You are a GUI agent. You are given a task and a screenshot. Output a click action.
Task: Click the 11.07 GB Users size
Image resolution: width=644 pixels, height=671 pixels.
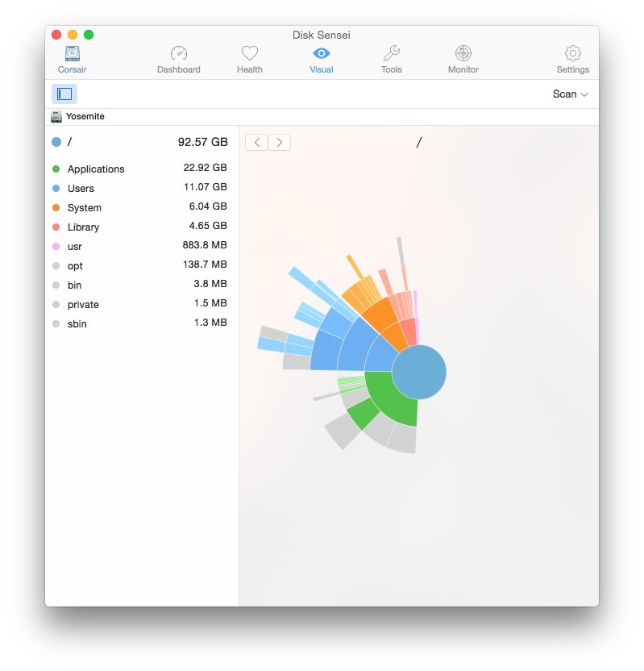pyautogui.click(x=206, y=187)
